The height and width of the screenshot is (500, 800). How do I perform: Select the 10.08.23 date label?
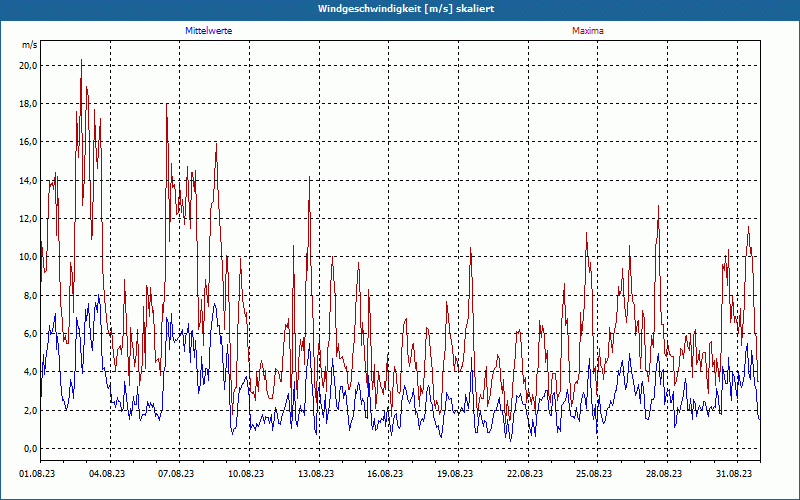(x=246, y=473)
